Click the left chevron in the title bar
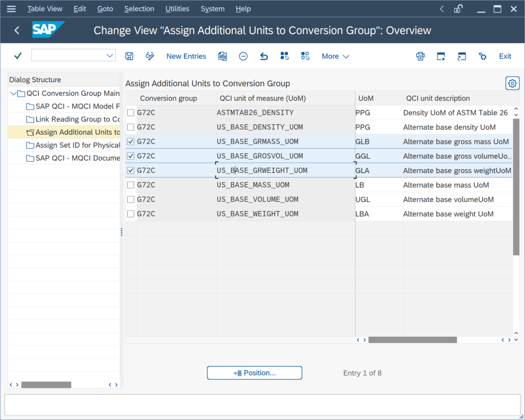 pos(442,9)
